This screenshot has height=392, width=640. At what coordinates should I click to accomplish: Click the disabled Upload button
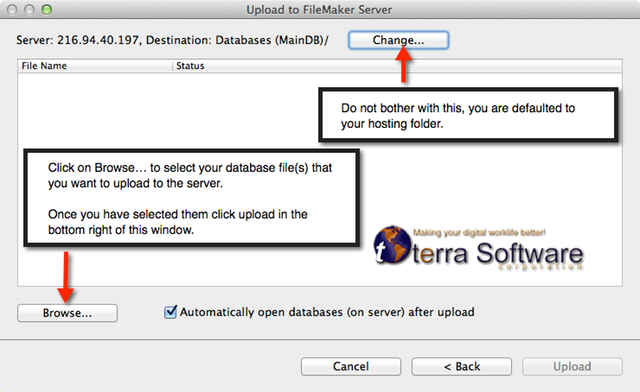572,366
